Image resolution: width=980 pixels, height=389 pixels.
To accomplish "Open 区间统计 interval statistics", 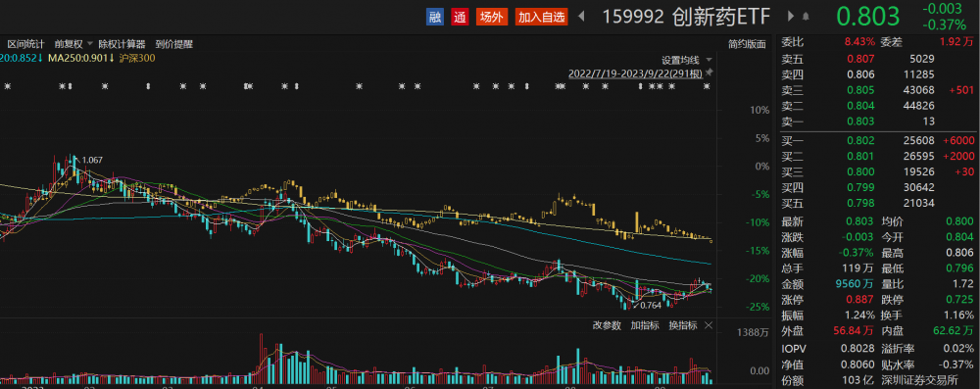I will click(25, 44).
